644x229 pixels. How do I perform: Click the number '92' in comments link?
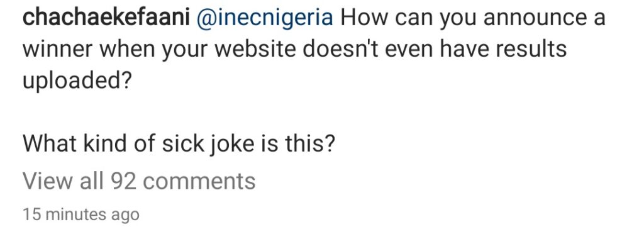123,181
